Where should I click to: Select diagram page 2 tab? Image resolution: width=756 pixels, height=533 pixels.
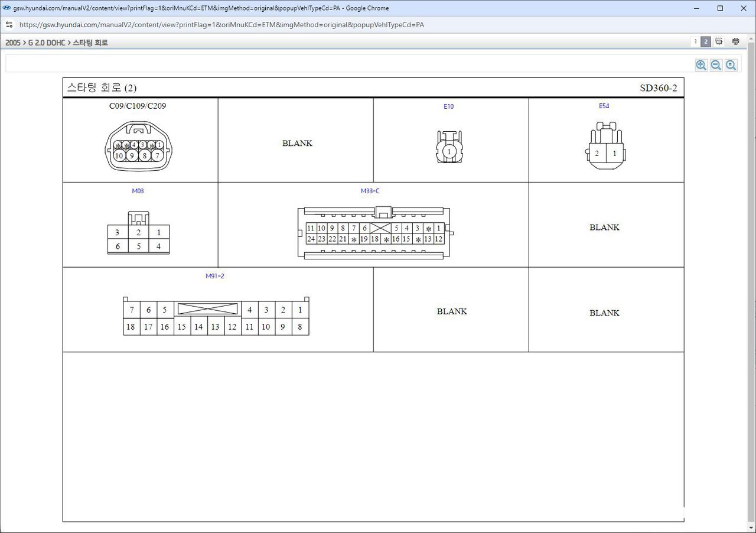tap(706, 41)
